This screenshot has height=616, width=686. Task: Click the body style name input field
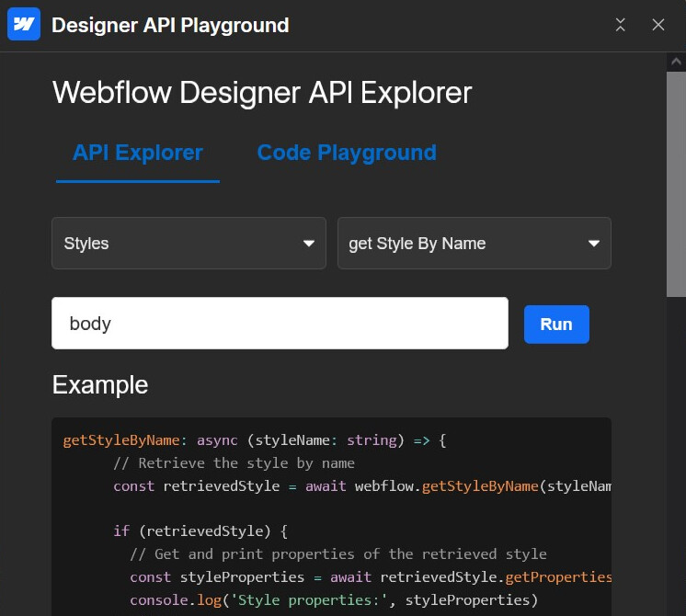pos(280,324)
